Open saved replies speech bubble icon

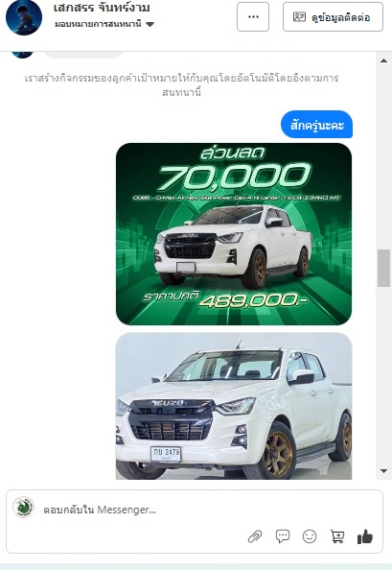(x=283, y=536)
